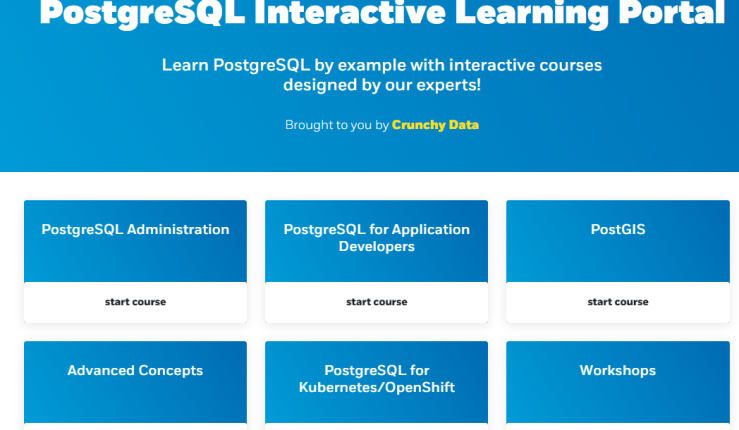Viewport: 739px width, 430px height.
Task: Start the PostgreSQL Administration course
Action: 135,302
